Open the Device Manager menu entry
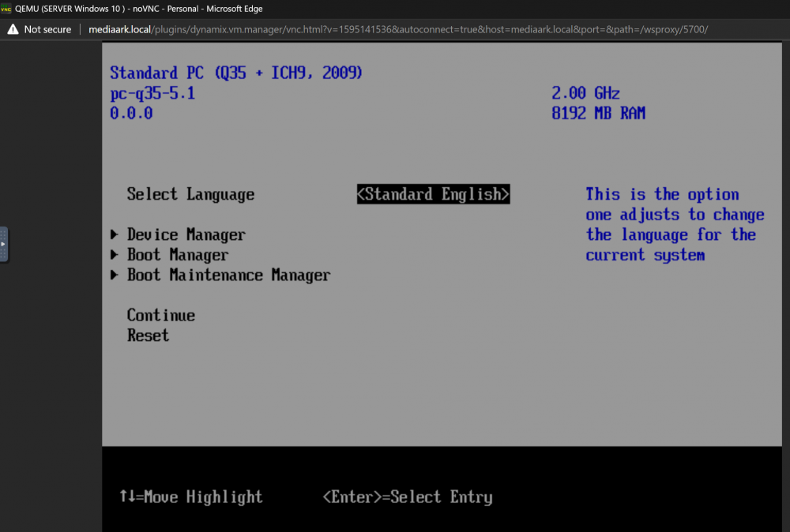Viewport: 790px width, 532px height. (x=186, y=235)
